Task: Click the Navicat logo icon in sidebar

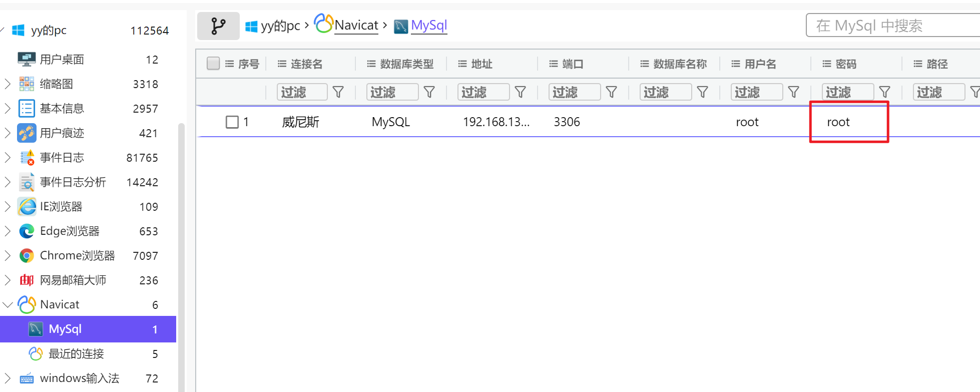Action: 27,304
